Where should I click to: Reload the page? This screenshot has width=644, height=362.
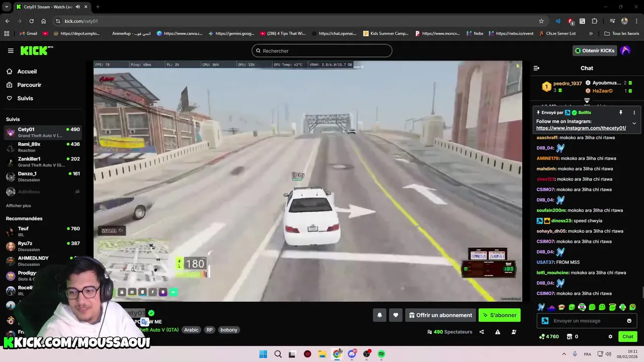(31, 21)
